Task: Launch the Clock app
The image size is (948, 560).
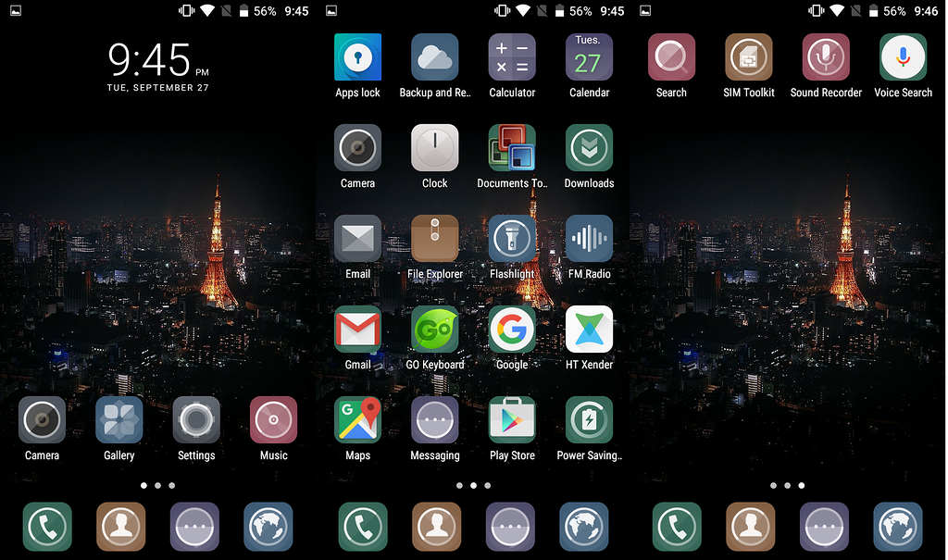Action: tap(435, 148)
